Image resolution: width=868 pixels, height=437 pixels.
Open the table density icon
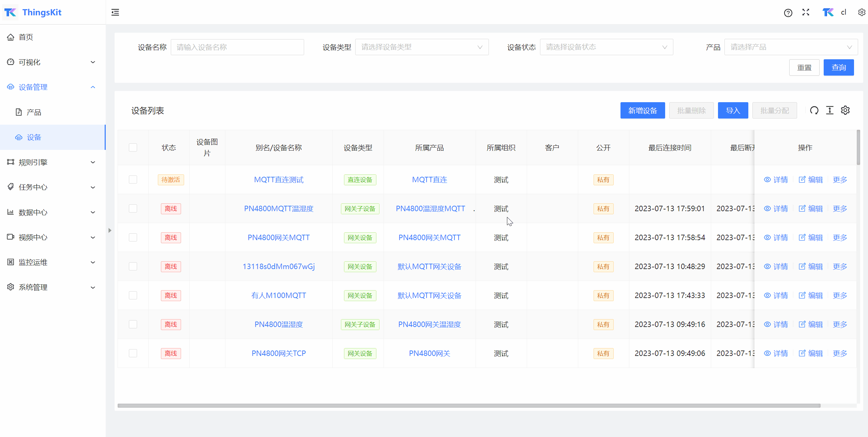[x=829, y=110]
